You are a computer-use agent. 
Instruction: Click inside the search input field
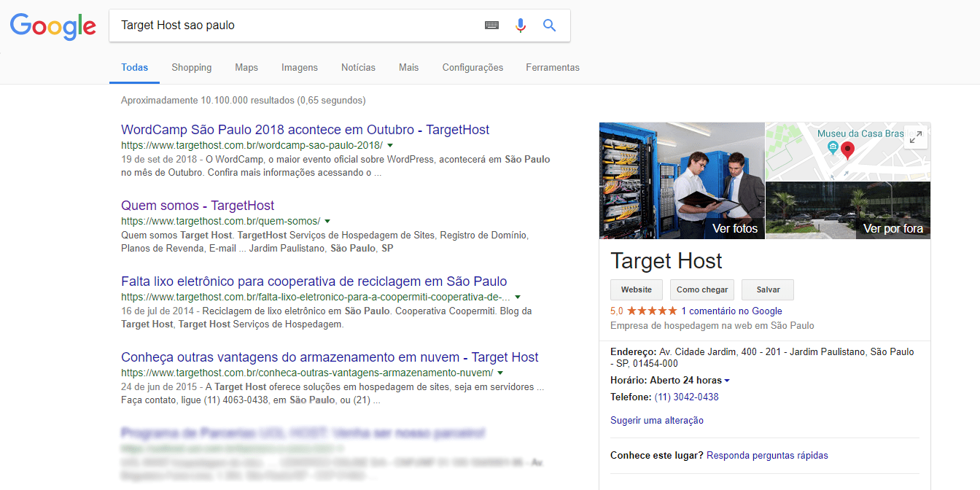point(292,26)
